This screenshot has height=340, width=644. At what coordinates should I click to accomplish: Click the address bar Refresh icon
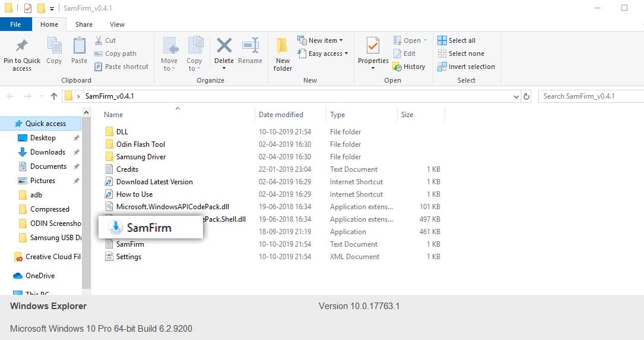(526, 96)
